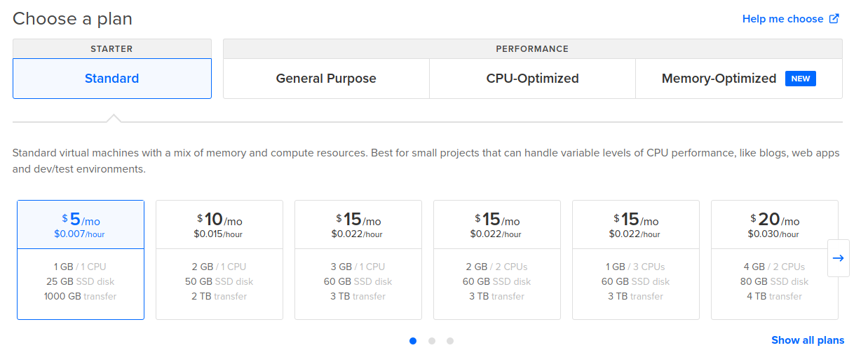Open the Help me choose link

click(782, 19)
